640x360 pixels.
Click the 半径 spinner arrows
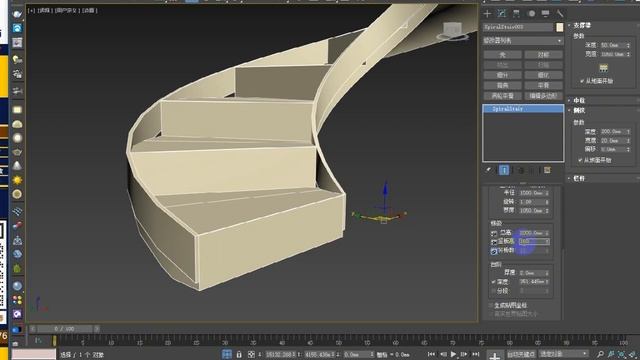tap(547, 193)
